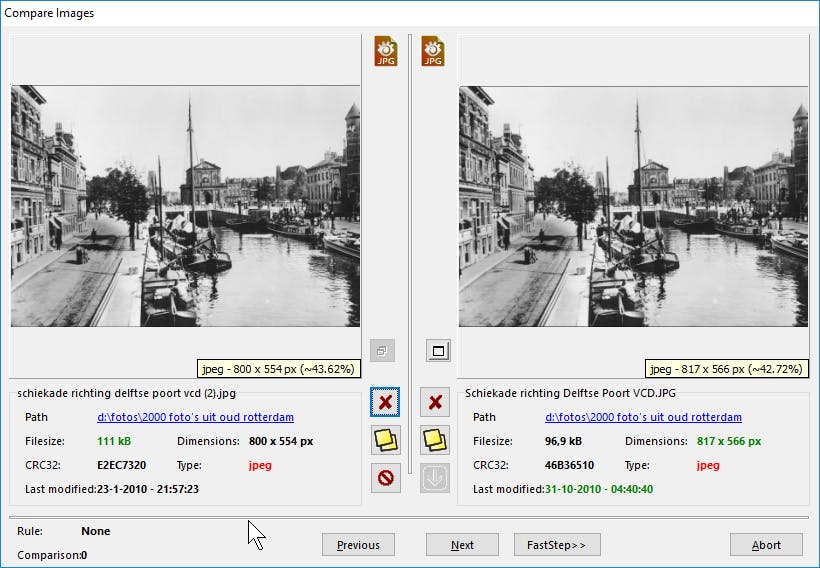The image size is (820, 568).
Task: Open right file's path link d:\fotos
Action: coord(643,417)
